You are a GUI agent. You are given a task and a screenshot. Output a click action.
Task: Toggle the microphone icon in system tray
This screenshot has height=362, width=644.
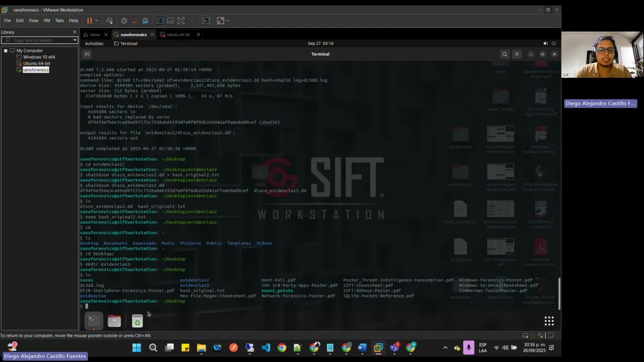tap(468, 347)
